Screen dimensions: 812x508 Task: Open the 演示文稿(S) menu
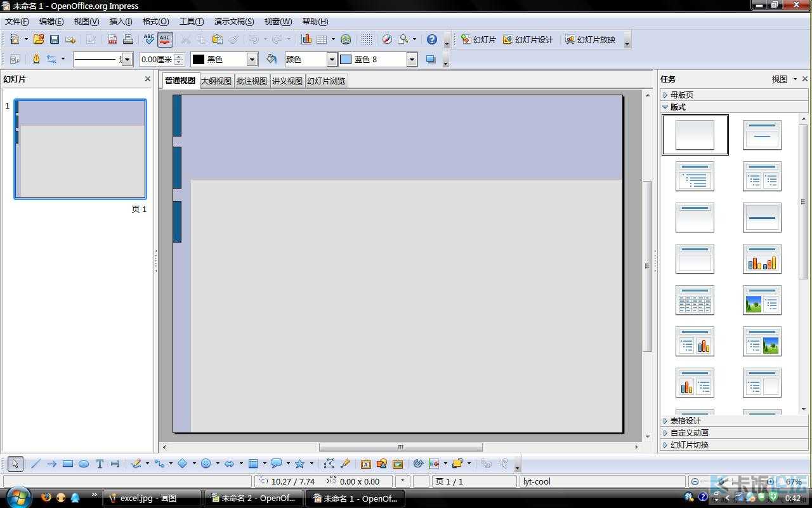pos(234,22)
